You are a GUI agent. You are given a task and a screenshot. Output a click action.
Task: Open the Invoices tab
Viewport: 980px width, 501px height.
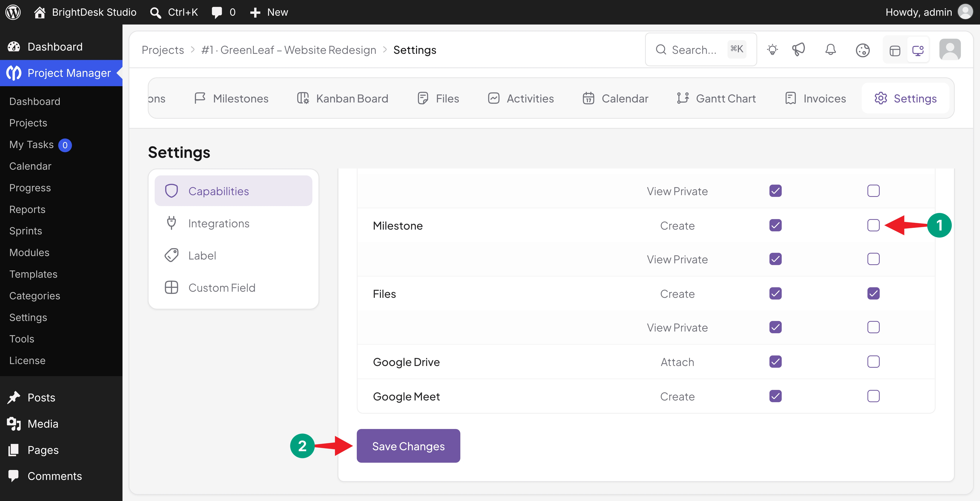coord(815,98)
